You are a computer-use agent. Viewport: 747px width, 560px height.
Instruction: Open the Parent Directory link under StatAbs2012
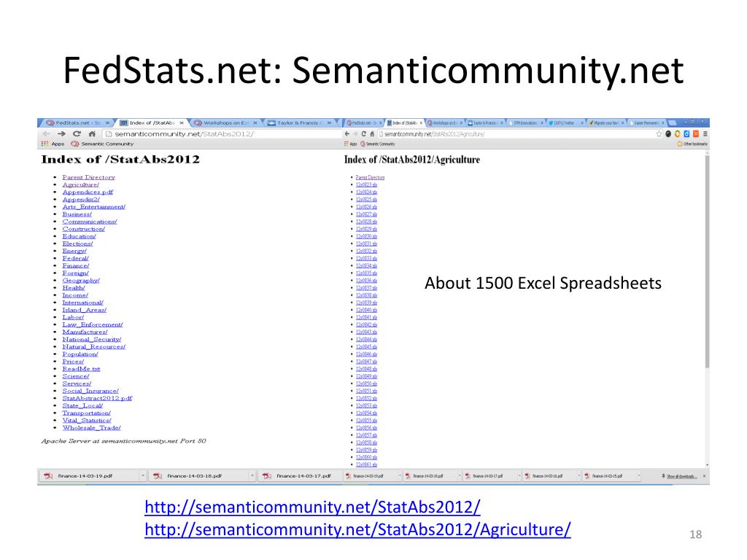pos(88,177)
